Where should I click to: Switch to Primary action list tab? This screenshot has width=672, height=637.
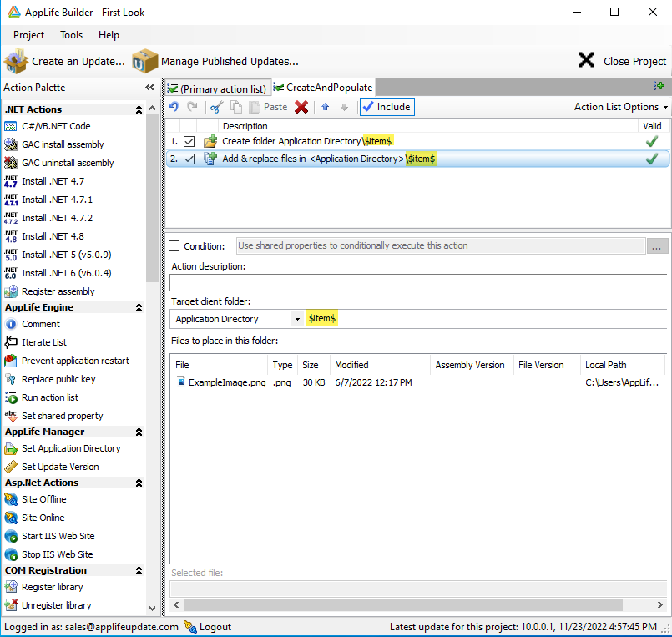218,88
